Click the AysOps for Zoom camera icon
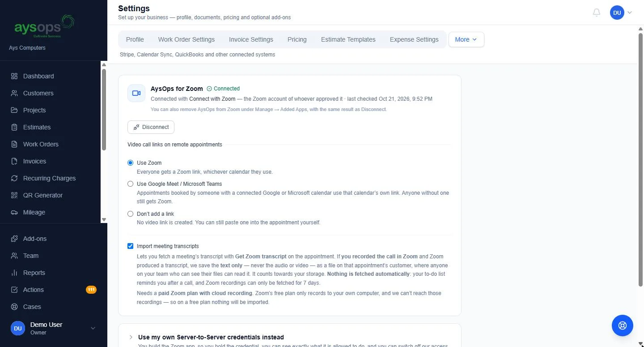 (136, 93)
